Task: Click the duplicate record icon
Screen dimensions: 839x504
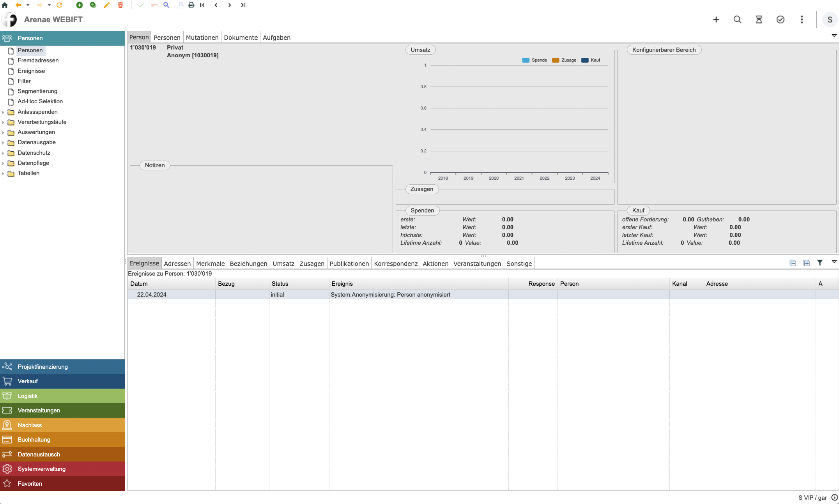Action: 93,5
